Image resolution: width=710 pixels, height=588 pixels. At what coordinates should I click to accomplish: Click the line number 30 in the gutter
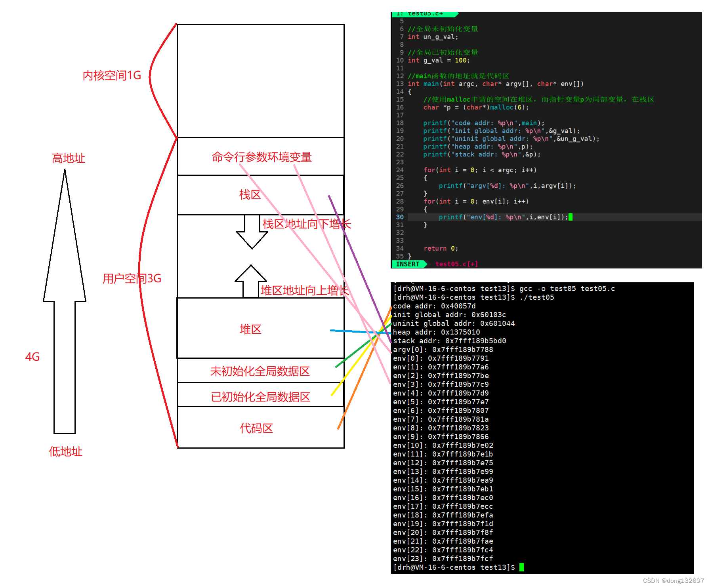[400, 217]
